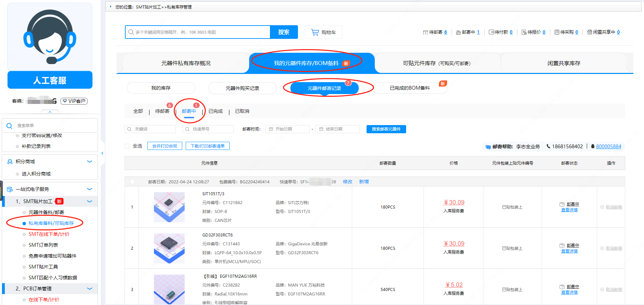Check the package BG2204240414 row checkbox
Image resolution: width=644 pixels, height=305 pixels.
point(132,182)
